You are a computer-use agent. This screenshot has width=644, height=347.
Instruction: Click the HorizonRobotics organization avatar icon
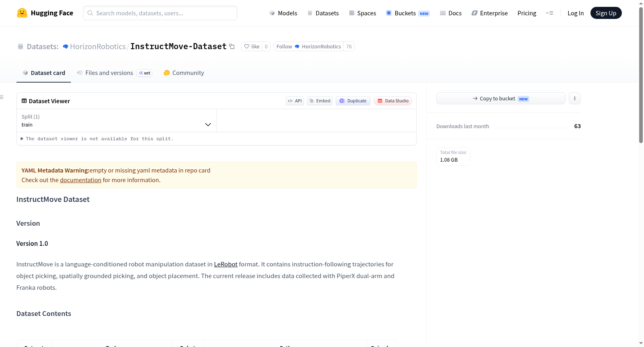coord(66,46)
